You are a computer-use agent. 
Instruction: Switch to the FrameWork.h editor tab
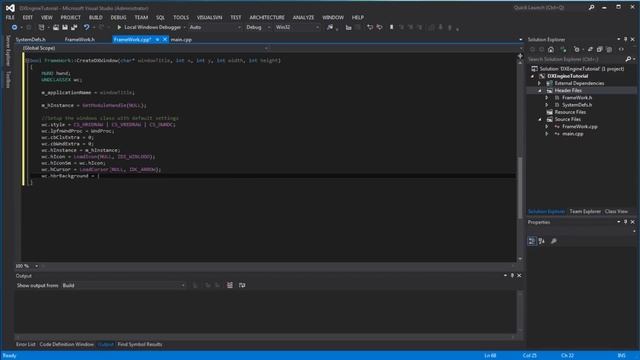(80, 40)
